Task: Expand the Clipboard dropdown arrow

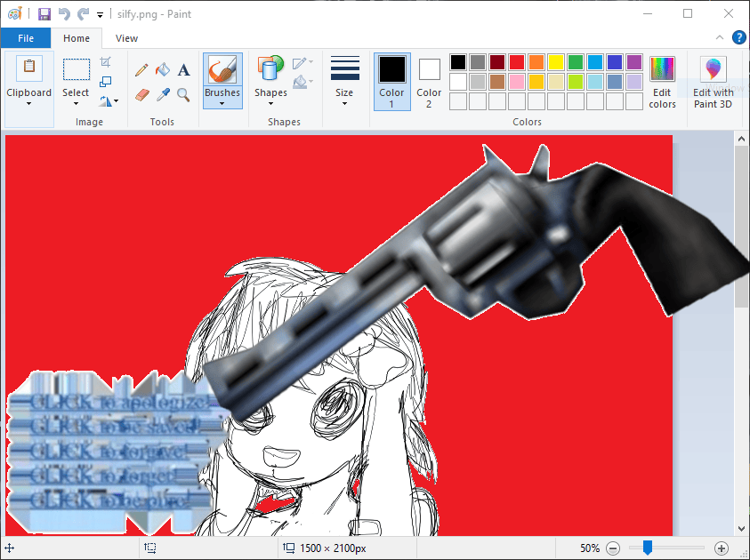Action: pos(29,103)
